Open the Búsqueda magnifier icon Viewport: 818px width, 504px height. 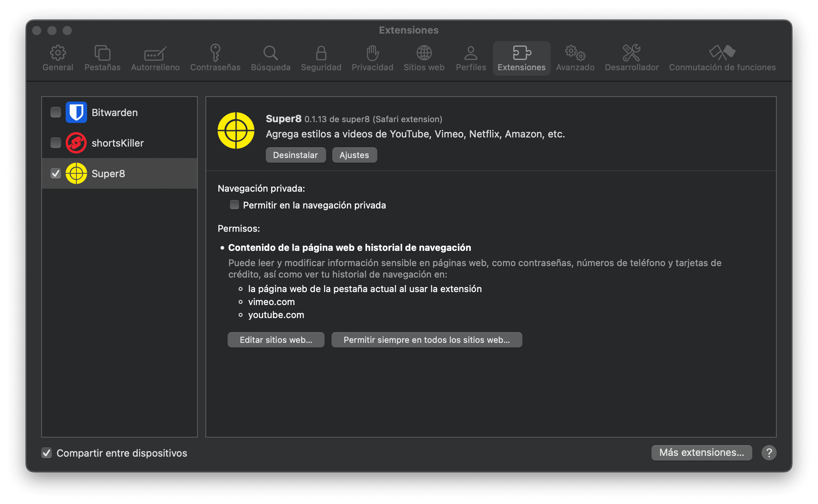[270, 53]
